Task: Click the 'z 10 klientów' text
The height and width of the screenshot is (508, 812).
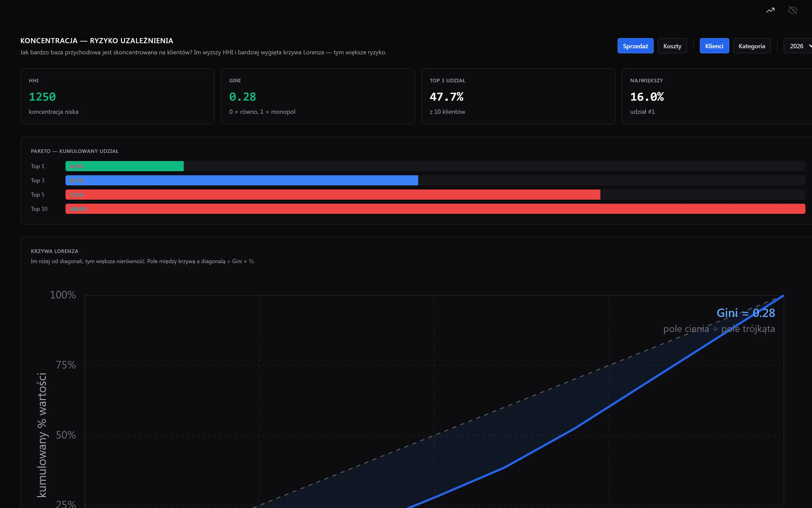Action: click(447, 112)
